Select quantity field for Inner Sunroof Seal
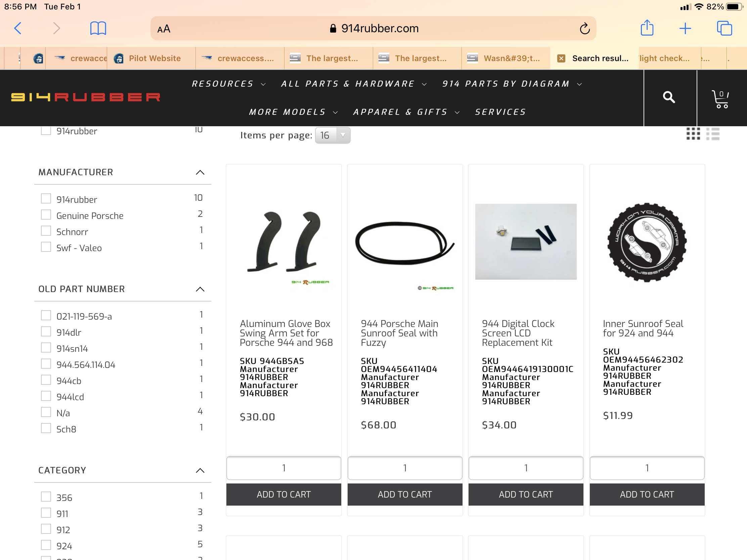The width and height of the screenshot is (747, 560). pyautogui.click(x=647, y=468)
